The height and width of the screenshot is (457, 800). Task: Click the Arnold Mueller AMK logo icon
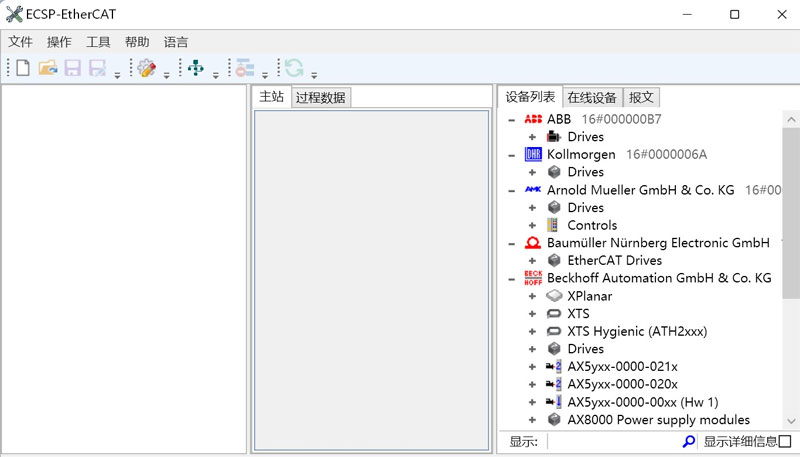click(533, 190)
